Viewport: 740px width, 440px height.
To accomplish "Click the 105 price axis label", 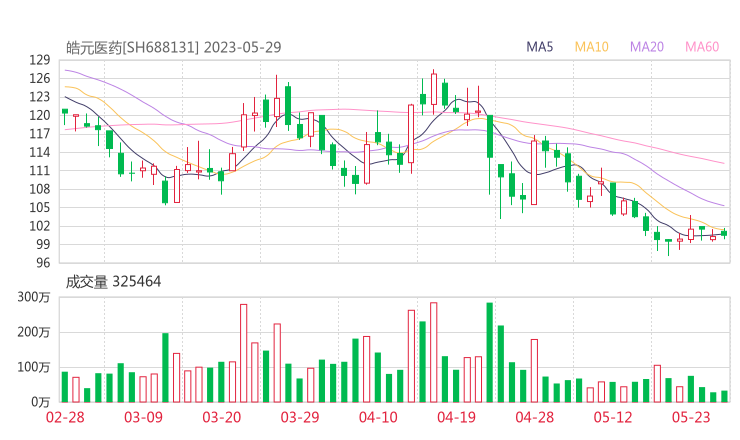I will click(x=40, y=207).
